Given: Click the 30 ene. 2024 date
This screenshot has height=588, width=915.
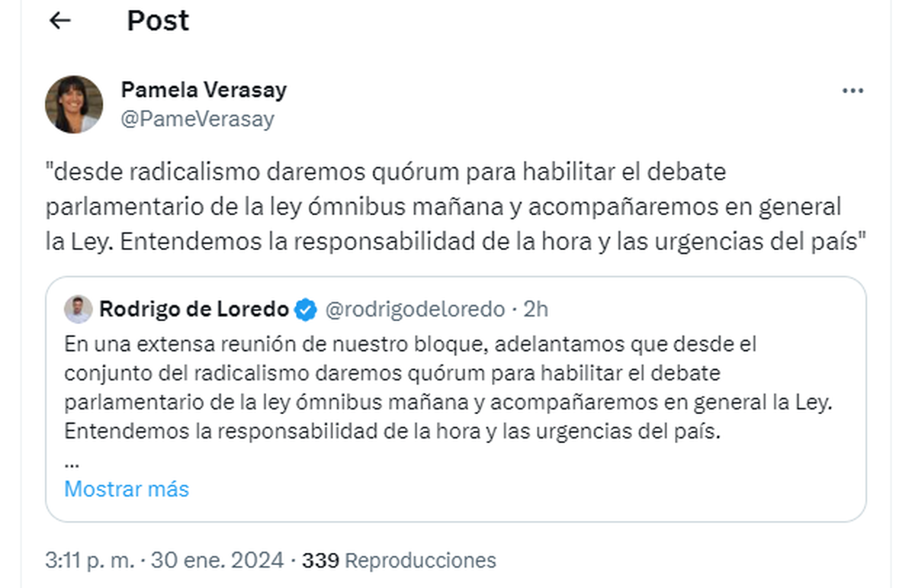Looking at the screenshot, I should (217, 561).
